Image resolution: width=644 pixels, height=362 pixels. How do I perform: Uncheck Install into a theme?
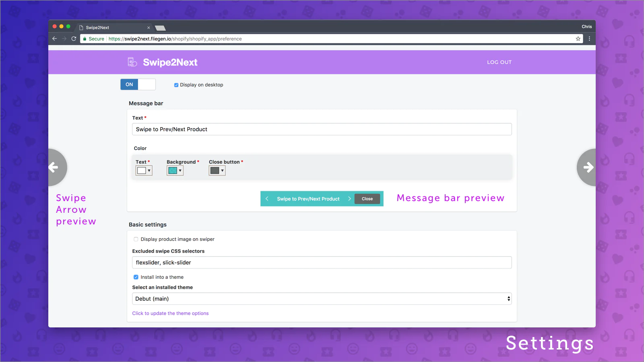pos(136,277)
